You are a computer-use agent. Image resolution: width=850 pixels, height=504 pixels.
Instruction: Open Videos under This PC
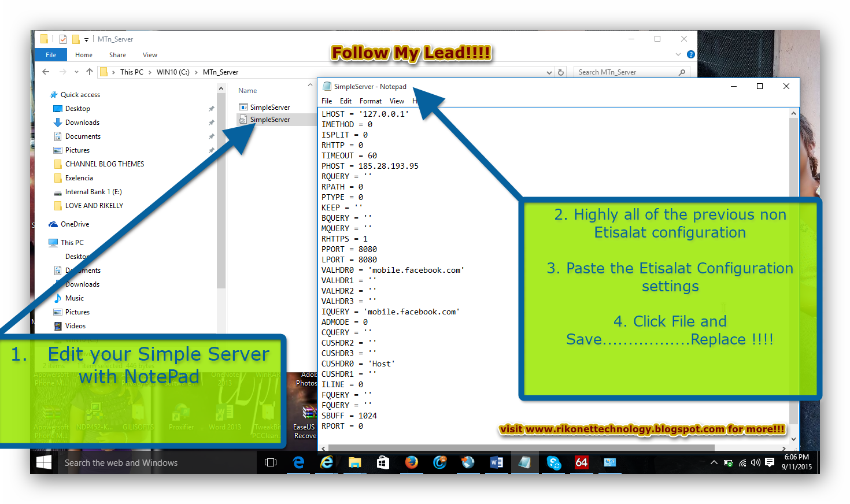[75, 326]
